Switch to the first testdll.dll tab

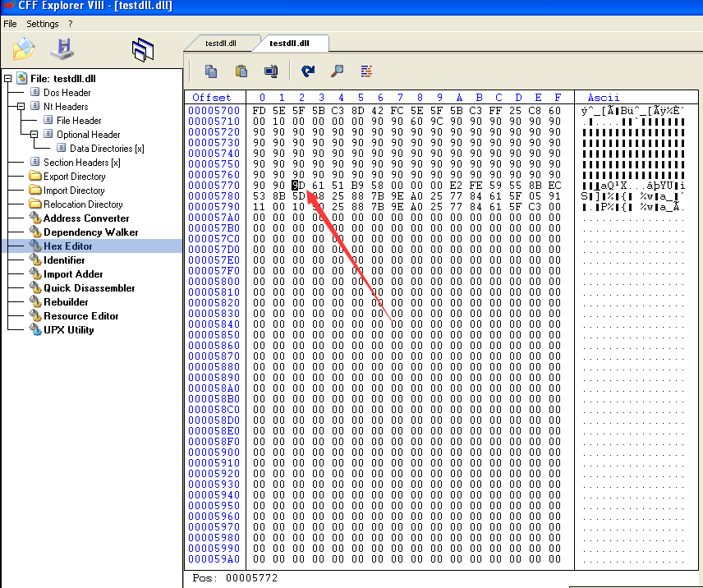[221, 43]
